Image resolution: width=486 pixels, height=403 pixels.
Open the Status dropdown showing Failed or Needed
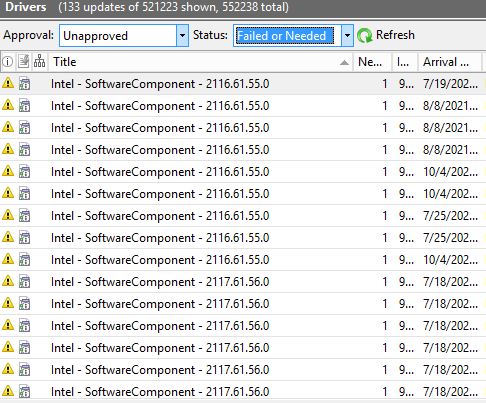pos(293,35)
